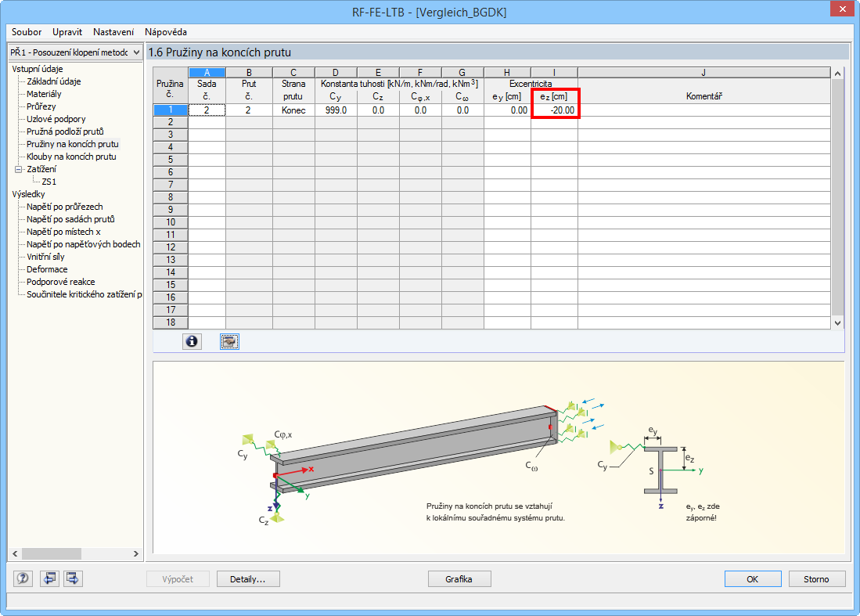Viewport: 860px width, 616px height.
Task: Open Součinitele kritického zatížení results
Action: (x=84, y=294)
